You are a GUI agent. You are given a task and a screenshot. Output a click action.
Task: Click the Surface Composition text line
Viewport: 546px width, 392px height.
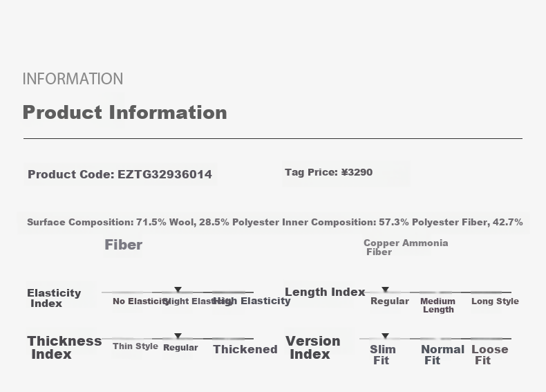pyautogui.click(x=275, y=223)
